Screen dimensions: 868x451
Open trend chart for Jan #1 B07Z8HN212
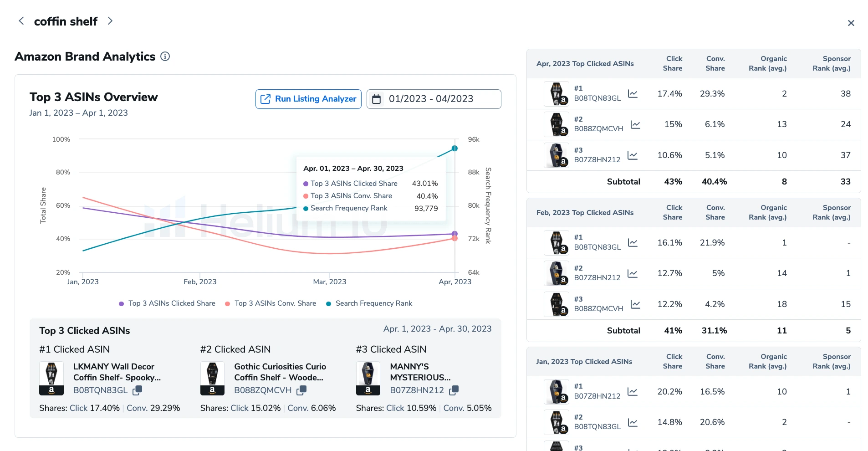point(632,392)
